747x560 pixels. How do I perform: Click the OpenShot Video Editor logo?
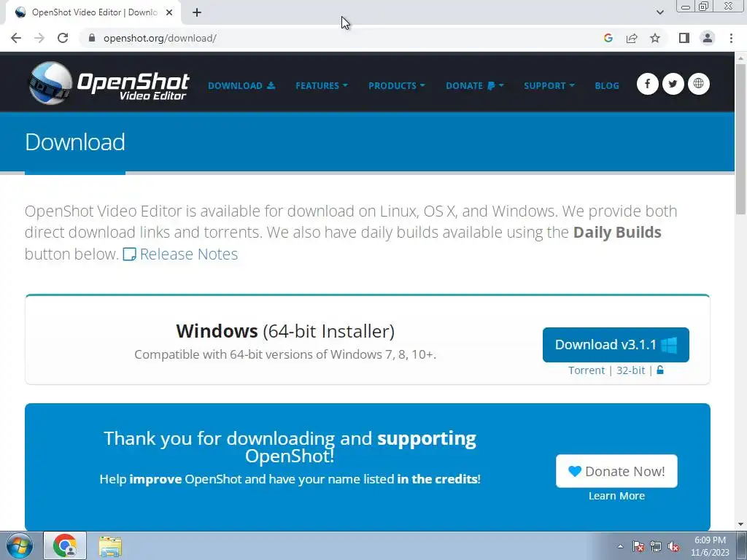[109, 83]
